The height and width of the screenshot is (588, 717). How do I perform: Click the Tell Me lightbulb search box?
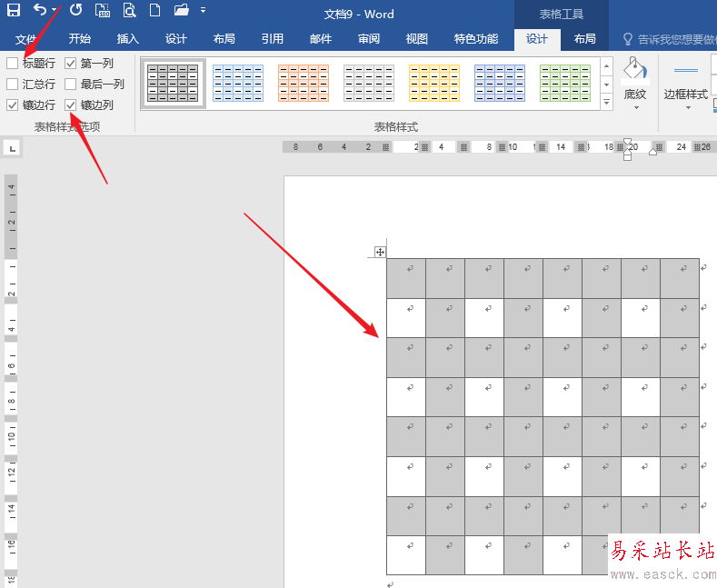point(670,40)
